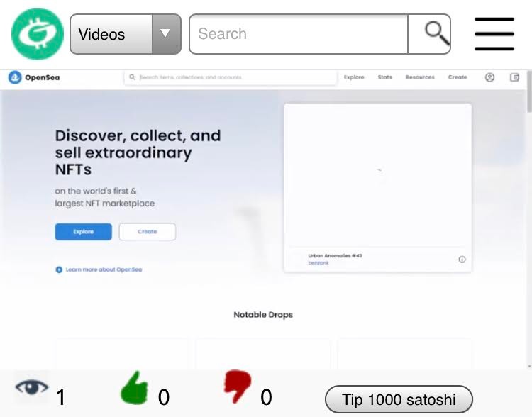Open the OpenSea Explore nav item
The width and height of the screenshot is (532, 417).
(x=354, y=77)
